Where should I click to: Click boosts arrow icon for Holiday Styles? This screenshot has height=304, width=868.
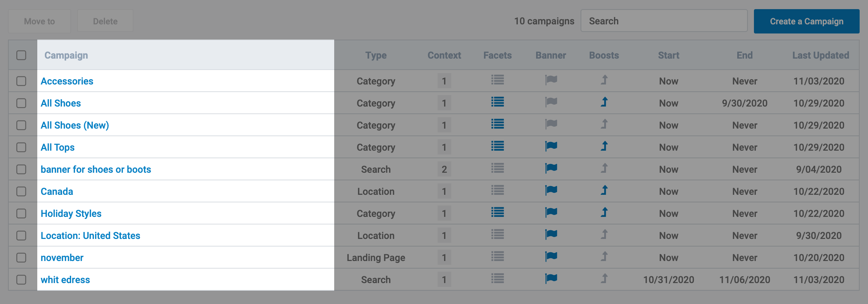click(x=604, y=213)
